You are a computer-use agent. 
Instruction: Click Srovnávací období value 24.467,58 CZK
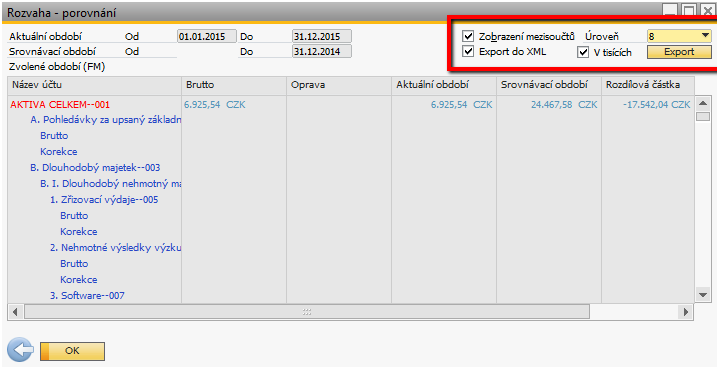pyautogui.click(x=564, y=105)
